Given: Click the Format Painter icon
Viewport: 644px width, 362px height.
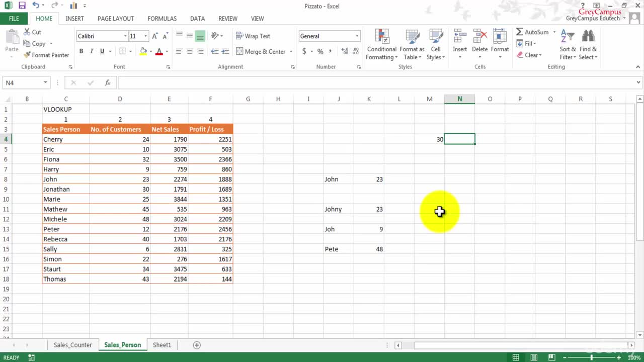Looking at the screenshot, I should click(x=27, y=55).
